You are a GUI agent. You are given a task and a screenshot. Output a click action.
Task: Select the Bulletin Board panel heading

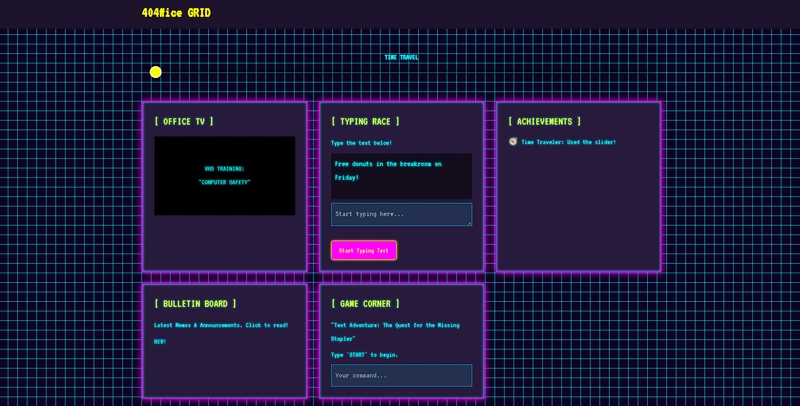point(195,303)
